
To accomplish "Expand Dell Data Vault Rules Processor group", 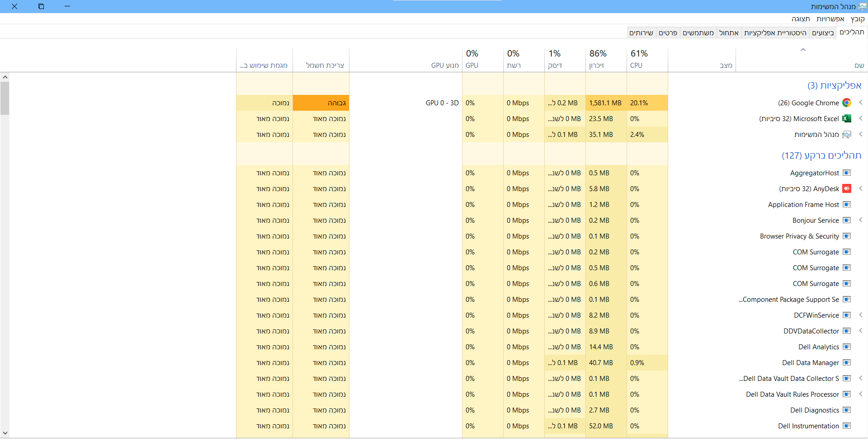I will tap(861, 394).
